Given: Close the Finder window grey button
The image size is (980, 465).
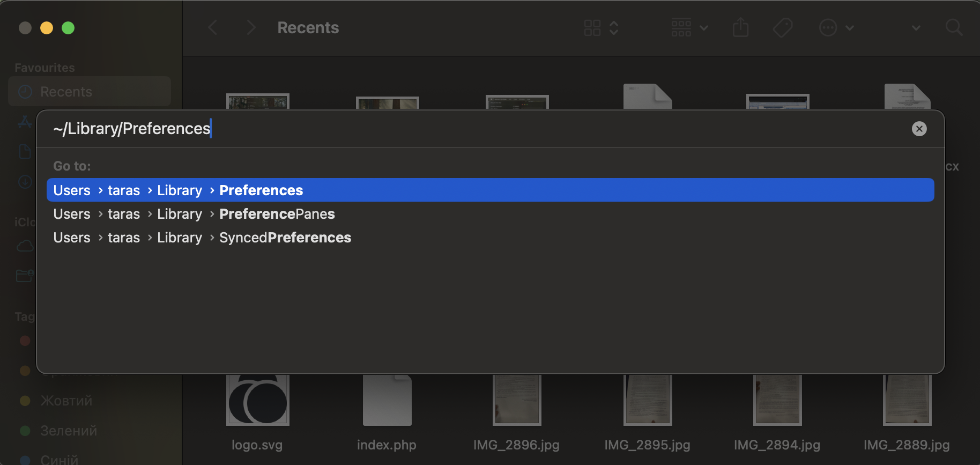Looking at the screenshot, I should [x=25, y=28].
